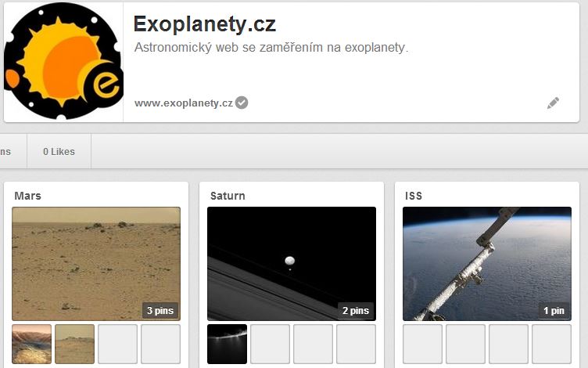Open second small Mars desert thumbnail

click(x=74, y=344)
